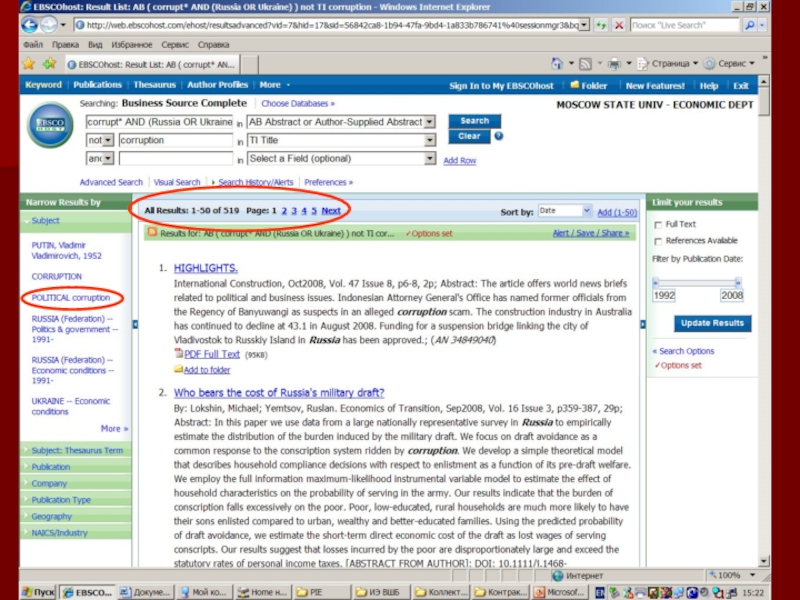Viewport: 800px width, 600px height.
Task: Click the Refresh page icon
Action: [601, 25]
